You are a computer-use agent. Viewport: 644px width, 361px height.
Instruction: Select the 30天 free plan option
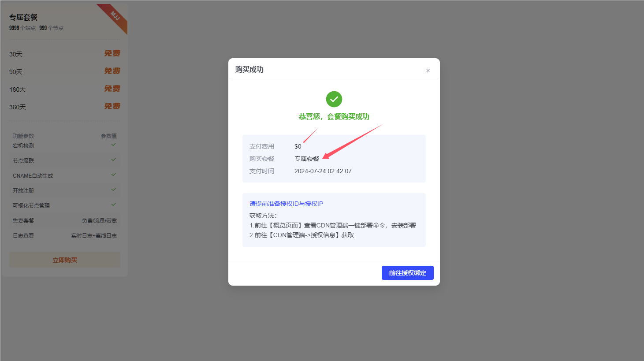coord(64,54)
